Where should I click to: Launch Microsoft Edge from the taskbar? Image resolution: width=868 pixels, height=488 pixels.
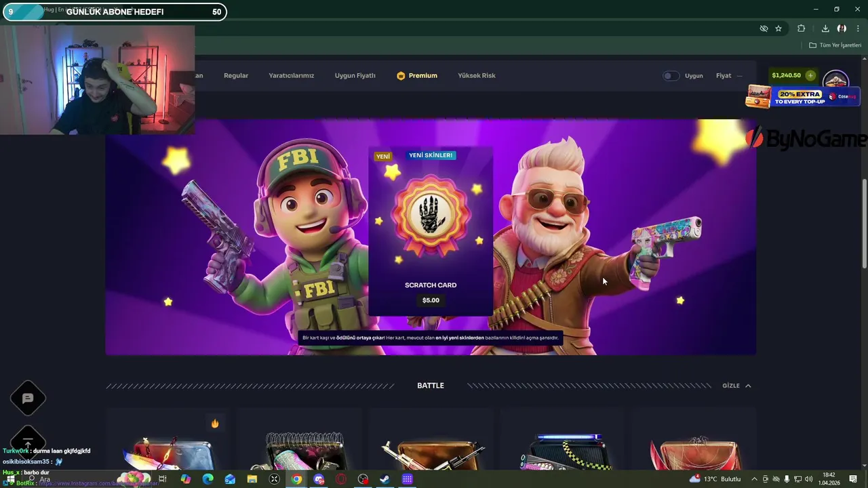(208, 479)
